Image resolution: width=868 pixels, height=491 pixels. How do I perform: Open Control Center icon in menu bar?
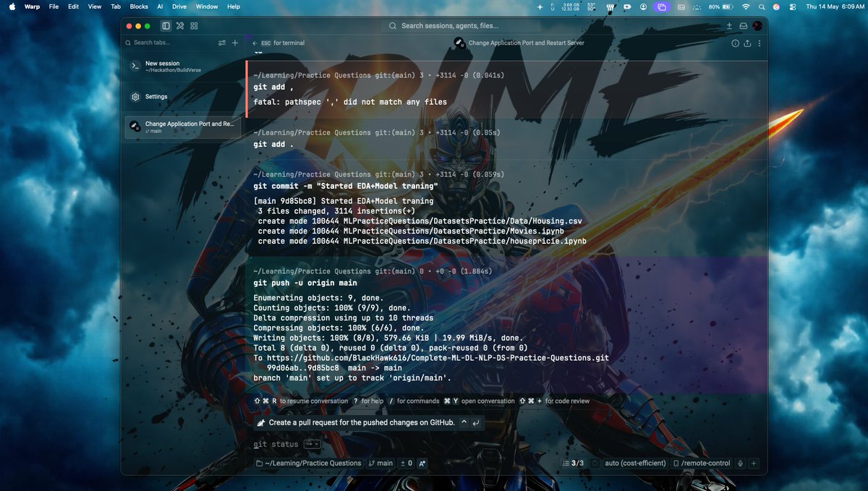[x=792, y=7]
